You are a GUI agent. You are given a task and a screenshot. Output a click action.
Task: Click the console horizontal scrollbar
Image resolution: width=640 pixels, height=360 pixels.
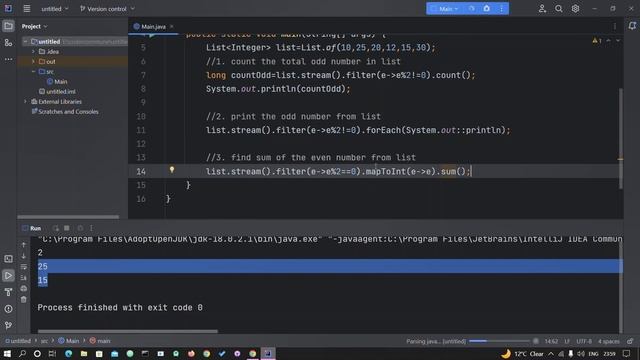coord(127,331)
